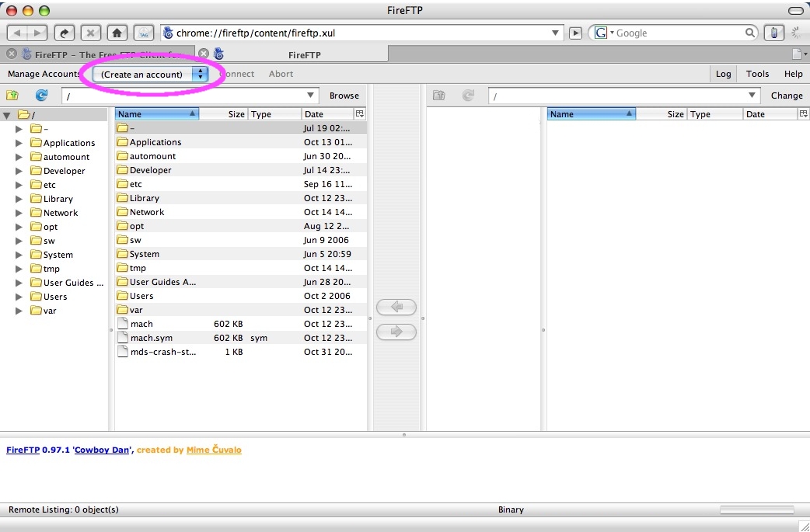Open the Manage Accounts menu
Image resolution: width=810 pixels, height=532 pixels.
tap(44, 74)
